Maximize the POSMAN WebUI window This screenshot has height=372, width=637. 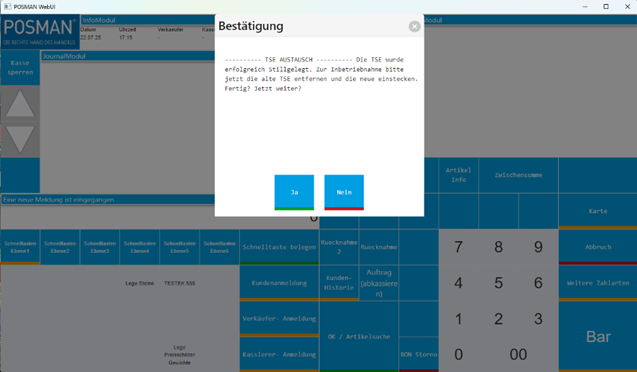[606, 6]
